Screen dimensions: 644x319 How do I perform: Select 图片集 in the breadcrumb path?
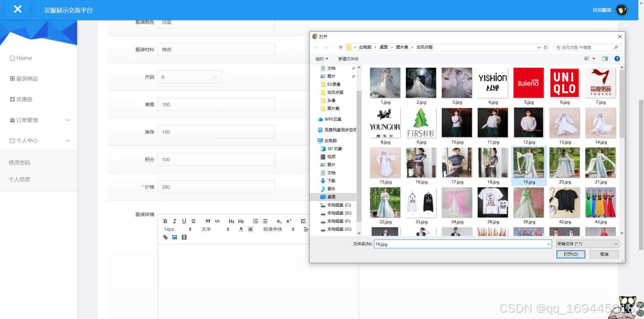[402, 47]
